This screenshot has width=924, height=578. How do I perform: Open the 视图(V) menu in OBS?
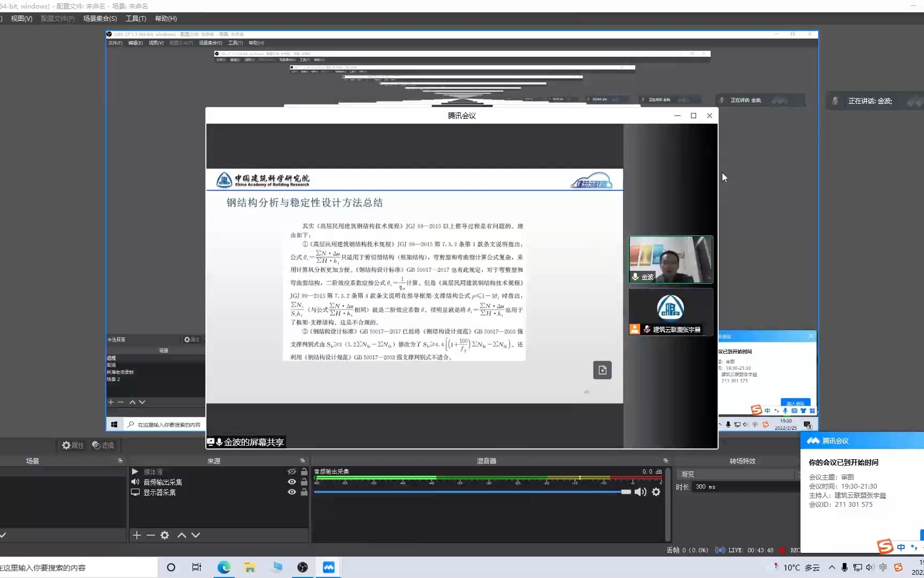[x=21, y=19]
